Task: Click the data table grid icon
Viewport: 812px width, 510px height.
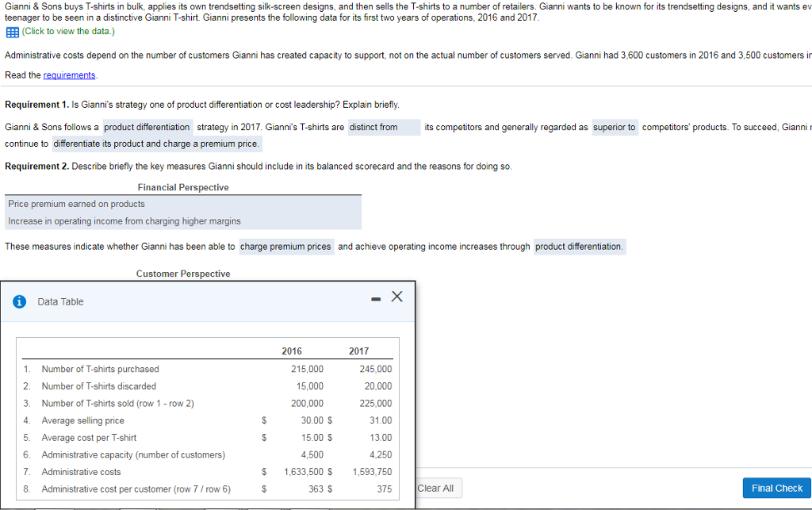Action: pyautogui.click(x=13, y=32)
